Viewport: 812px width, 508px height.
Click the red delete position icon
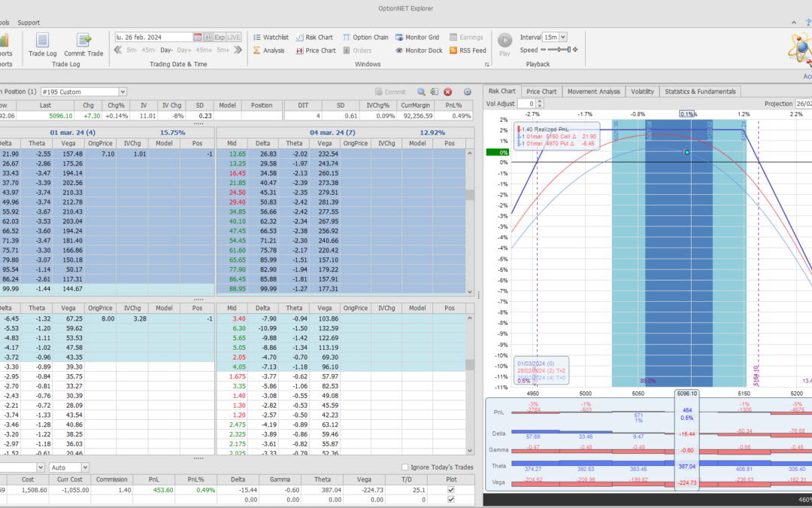point(448,92)
